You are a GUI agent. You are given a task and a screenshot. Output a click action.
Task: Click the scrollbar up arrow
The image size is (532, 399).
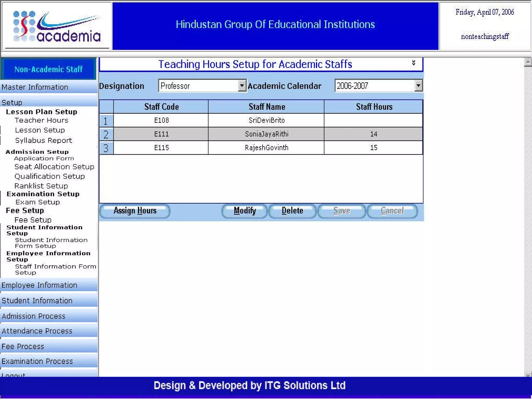click(x=528, y=62)
